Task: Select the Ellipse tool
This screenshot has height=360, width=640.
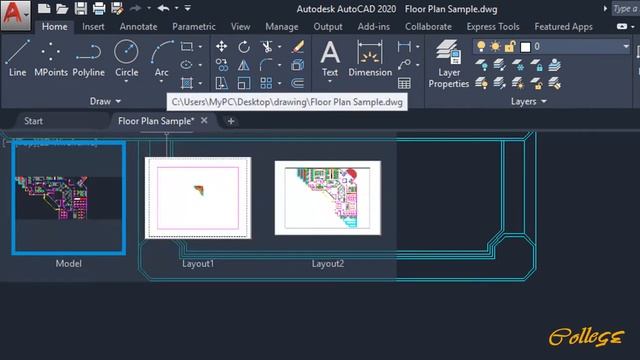Action: pos(187,64)
